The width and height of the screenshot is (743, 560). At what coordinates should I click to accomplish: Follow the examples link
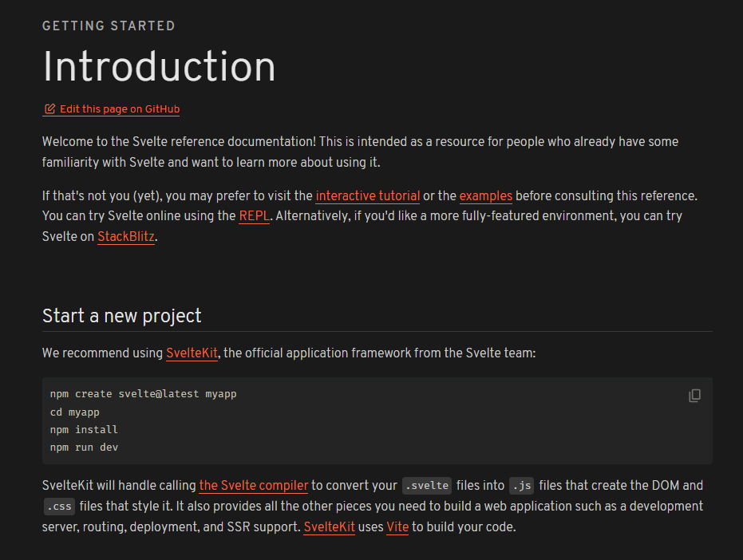[x=486, y=195]
